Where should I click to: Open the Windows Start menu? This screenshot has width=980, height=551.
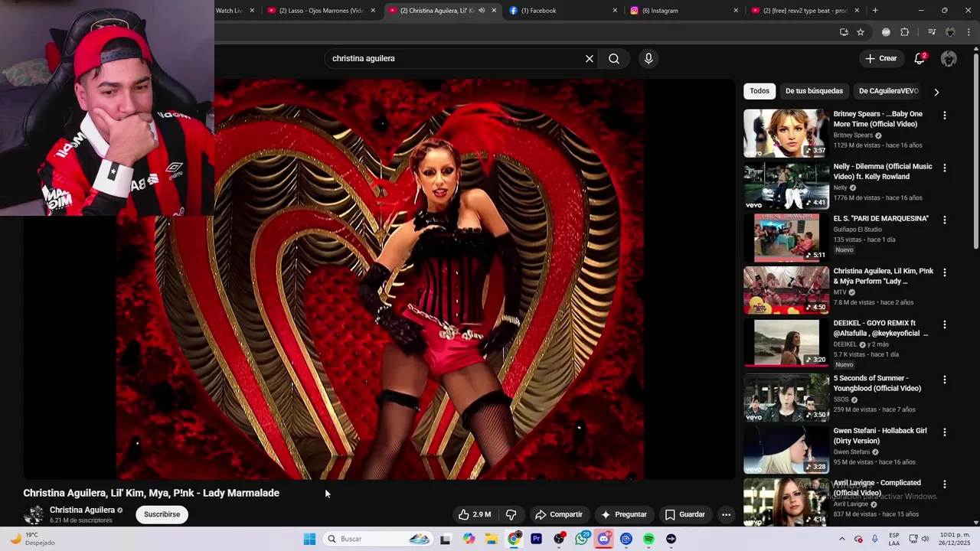pyautogui.click(x=309, y=539)
